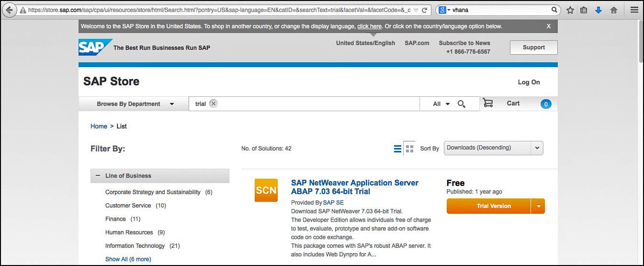Open the browser hamburger menu
This screenshot has width=644, height=266.
[634, 10]
